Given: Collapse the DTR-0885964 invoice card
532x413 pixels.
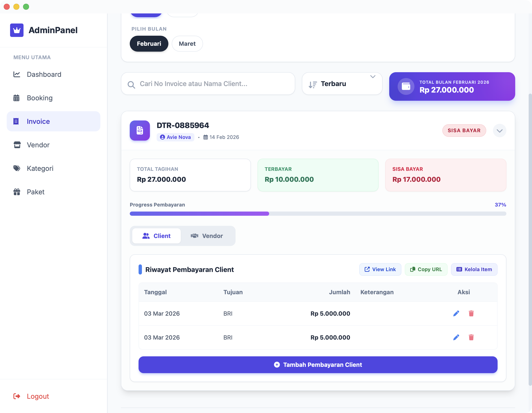Looking at the screenshot, I should [499, 131].
